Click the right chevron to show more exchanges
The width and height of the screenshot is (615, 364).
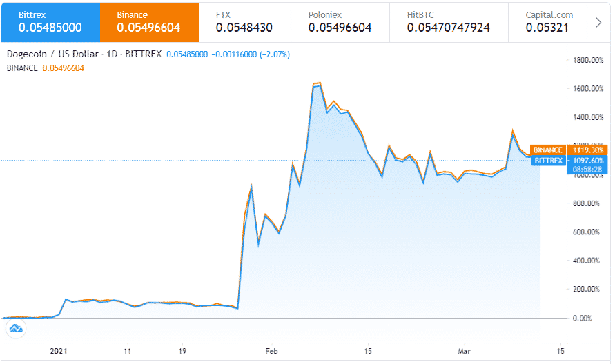coord(598,22)
